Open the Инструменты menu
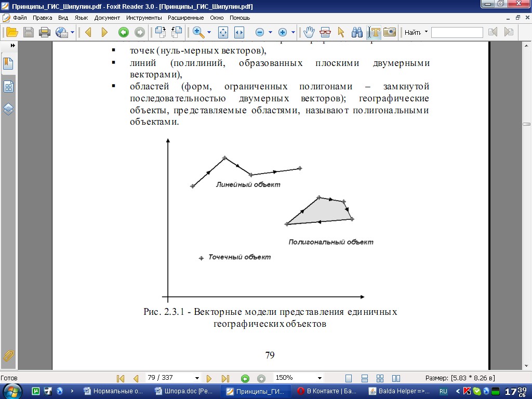The image size is (532, 399). (x=144, y=18)
